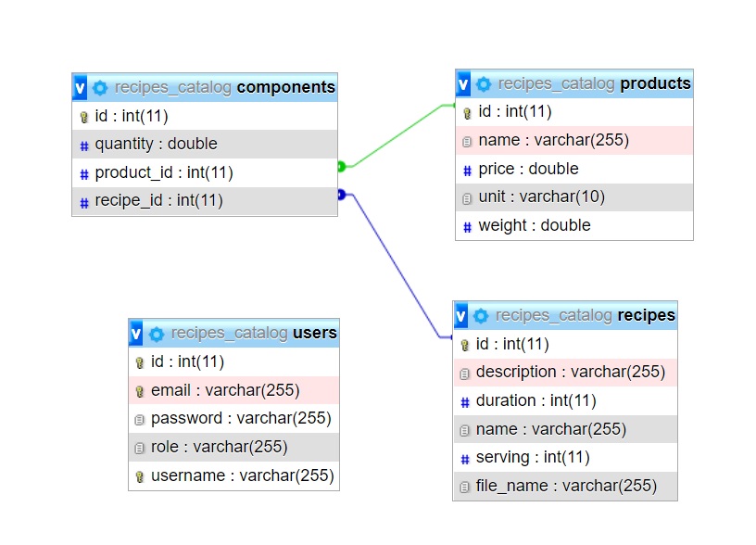Select the recipes table title

coord(646,315)
